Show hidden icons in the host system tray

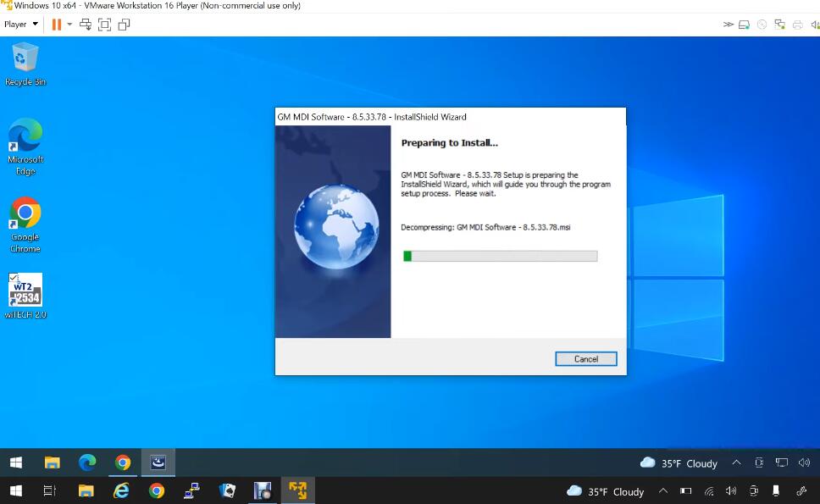[663, 491]
